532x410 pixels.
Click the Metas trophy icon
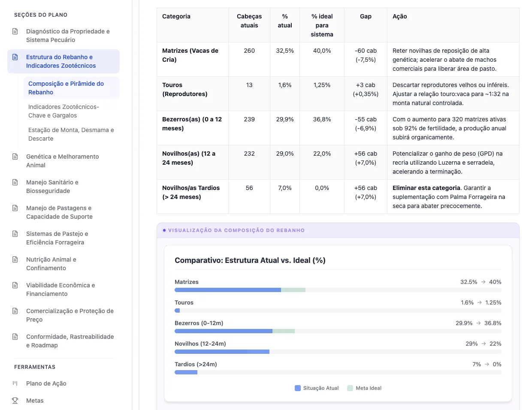(15, 401)
